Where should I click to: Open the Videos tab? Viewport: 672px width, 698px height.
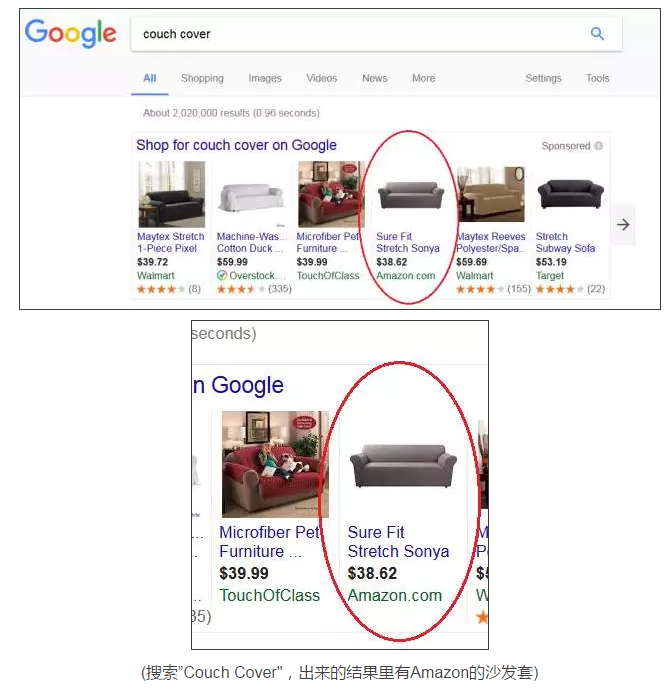[x=321, y=78]
